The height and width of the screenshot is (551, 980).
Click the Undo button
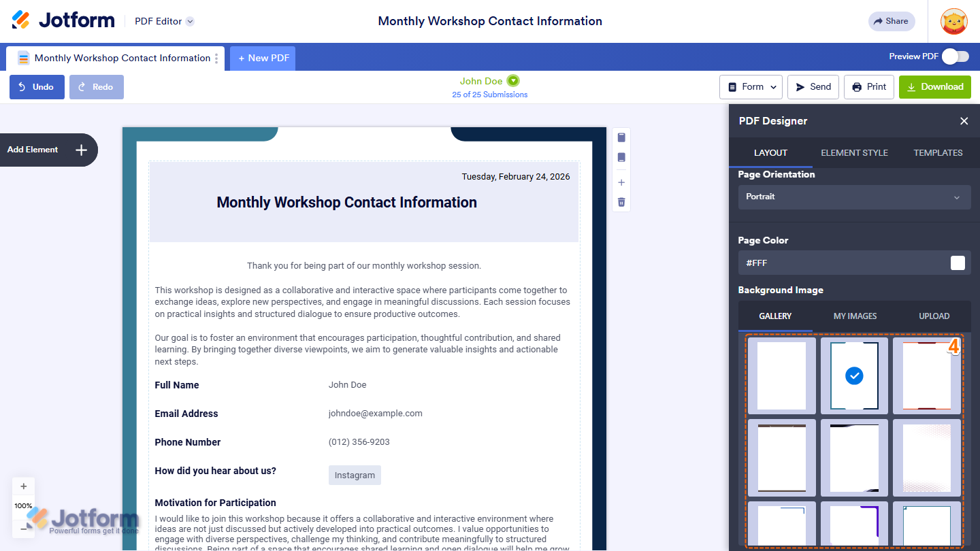click(37, 87)
